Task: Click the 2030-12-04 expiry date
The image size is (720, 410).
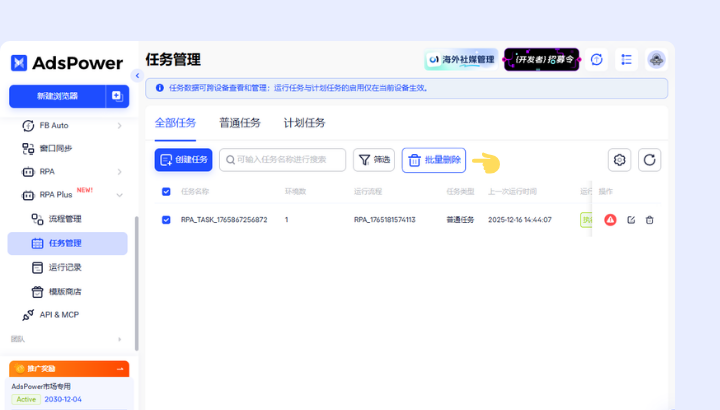Action: click(63, 399)
